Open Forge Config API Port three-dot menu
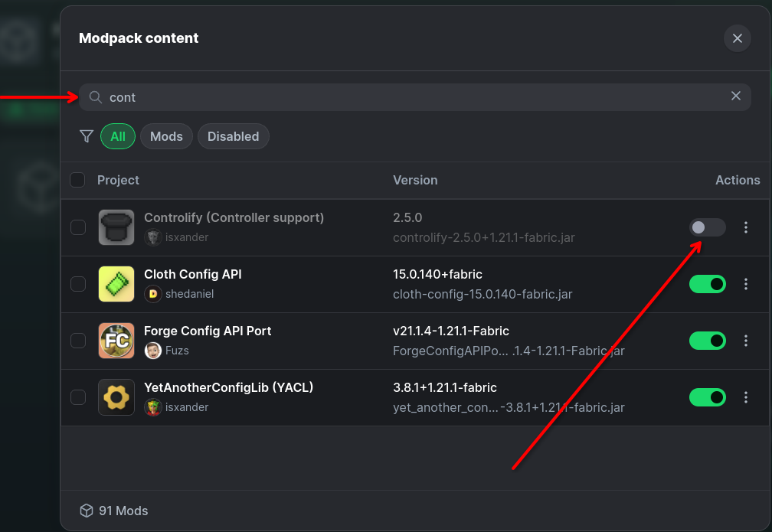Image resolution: width=772 pixels, height=532 pixels. coord(746,341)
